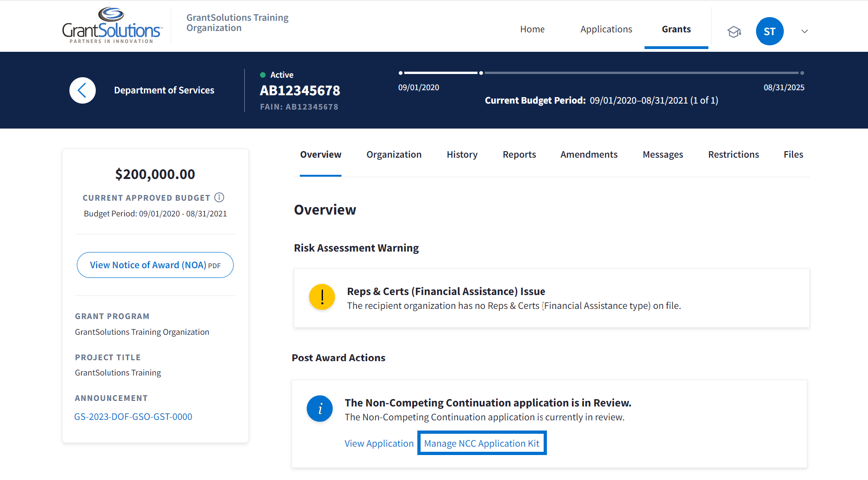Image resolution: width=868 pixels, height=480 pixels.
Task: Open the History tab
Action: [462, 154]
